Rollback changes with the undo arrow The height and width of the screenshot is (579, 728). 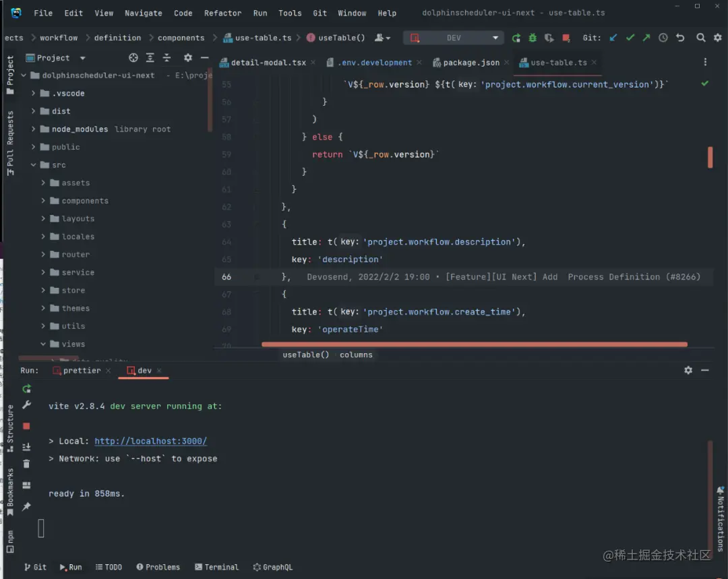click(x=680, y=38)
